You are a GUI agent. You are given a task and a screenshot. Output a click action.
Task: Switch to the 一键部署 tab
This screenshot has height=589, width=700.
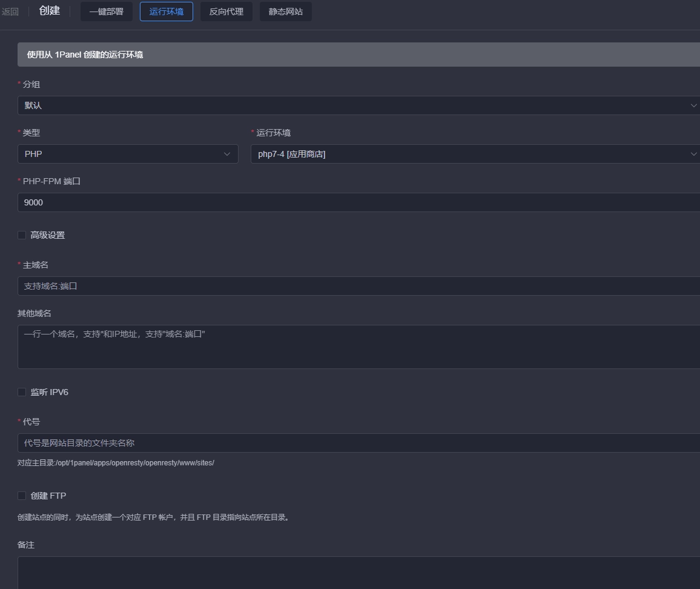[107, 12]
